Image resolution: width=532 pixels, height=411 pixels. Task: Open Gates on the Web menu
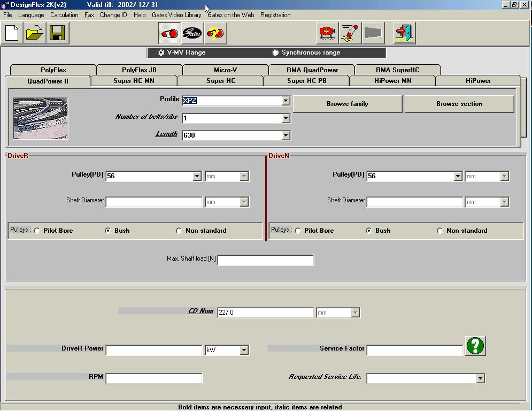[231, 15]
